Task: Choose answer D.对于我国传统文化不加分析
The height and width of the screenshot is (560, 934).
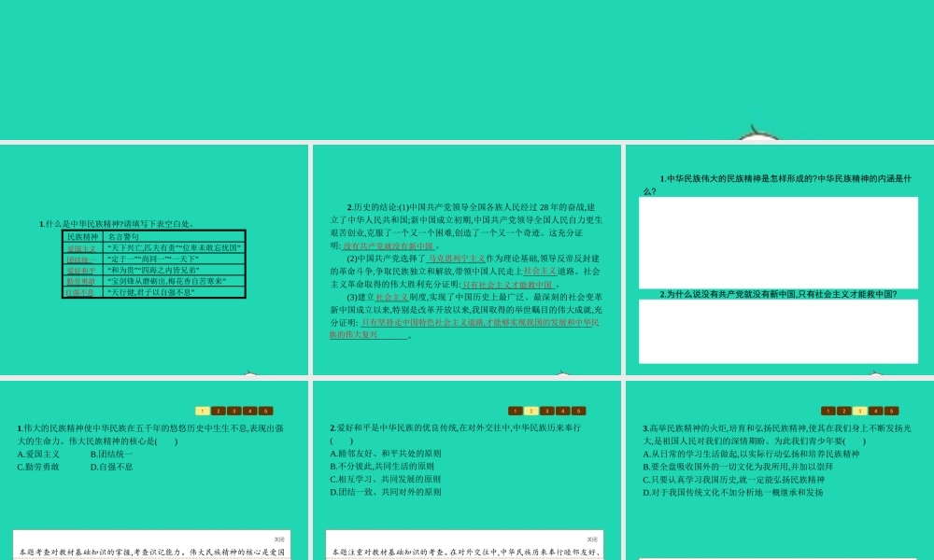Action: point(732,493)
